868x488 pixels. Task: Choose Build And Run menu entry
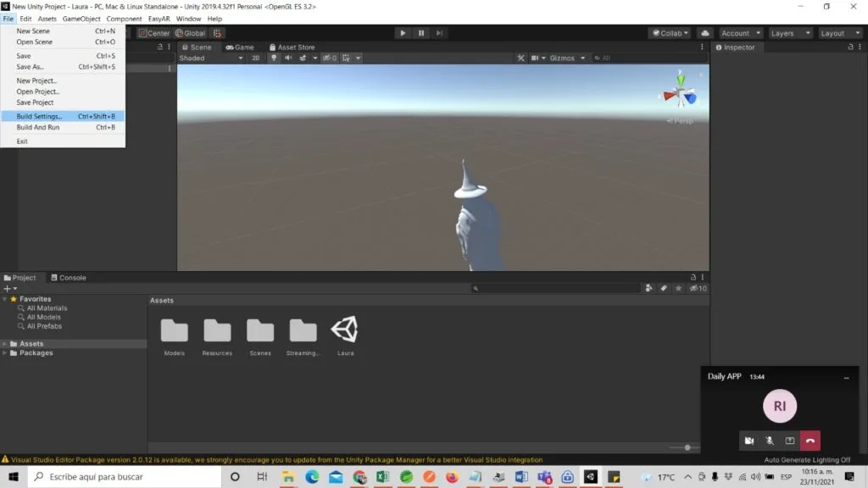click(63, 127)
